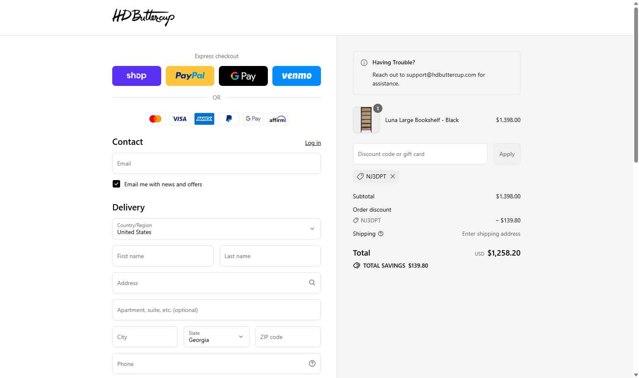Click into the Address field
The height and width of the screenshot is (378, 639).
[x=216, y=283]
